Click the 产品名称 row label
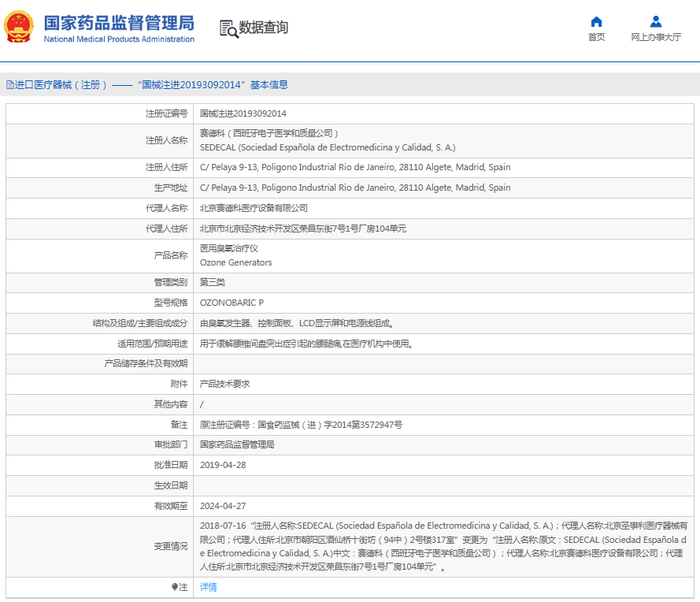 pos(171,255)
